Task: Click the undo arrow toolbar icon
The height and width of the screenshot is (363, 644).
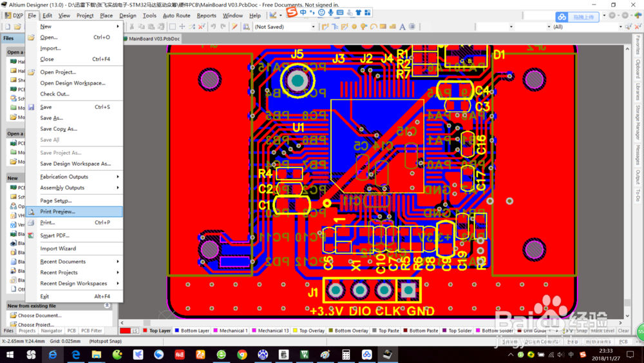Action: (x=213, y=26)
